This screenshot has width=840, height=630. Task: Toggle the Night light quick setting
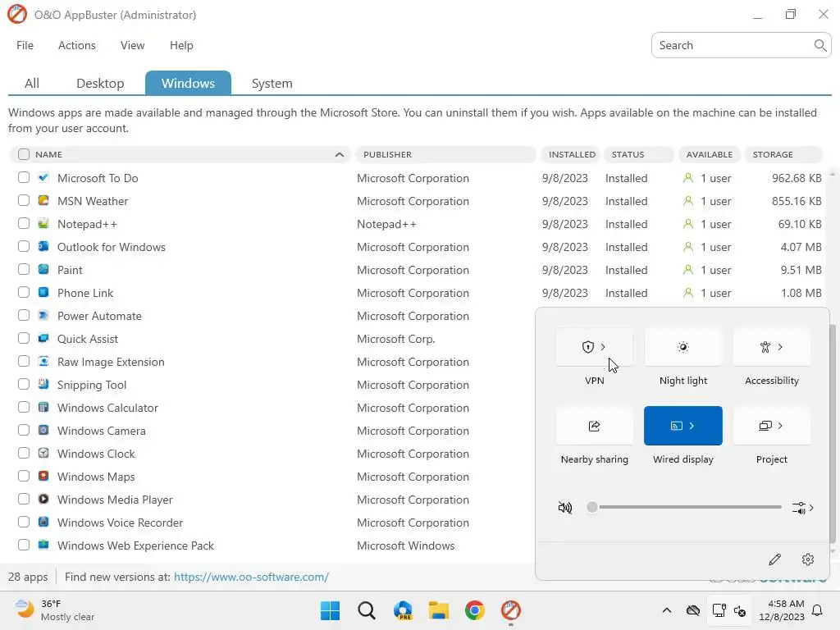click(x=683, y=347)
